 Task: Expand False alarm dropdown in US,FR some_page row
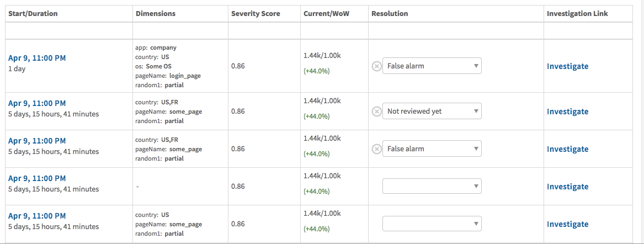click(x=432, y=148)
